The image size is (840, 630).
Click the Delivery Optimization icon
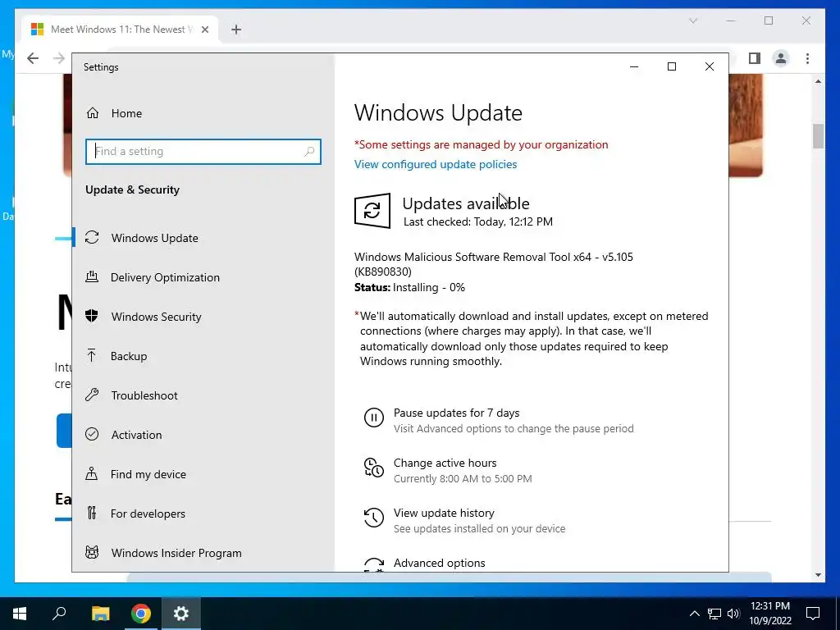[x=92, y=277]
